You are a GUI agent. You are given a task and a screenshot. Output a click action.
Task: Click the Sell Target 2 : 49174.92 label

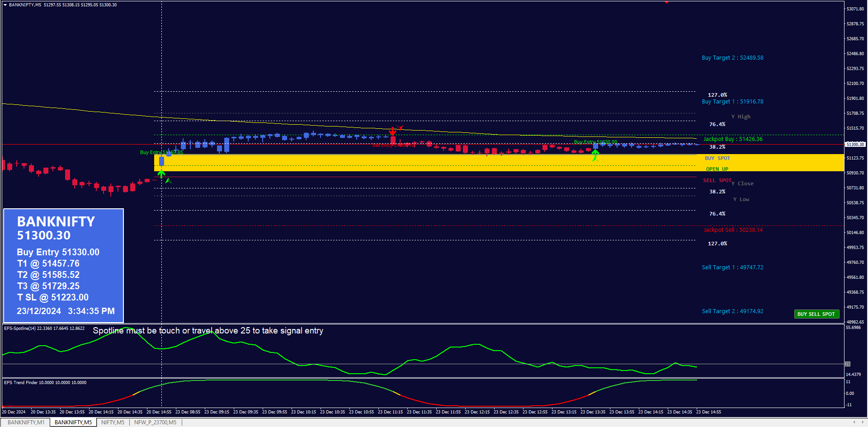click(x=732, y=311)
